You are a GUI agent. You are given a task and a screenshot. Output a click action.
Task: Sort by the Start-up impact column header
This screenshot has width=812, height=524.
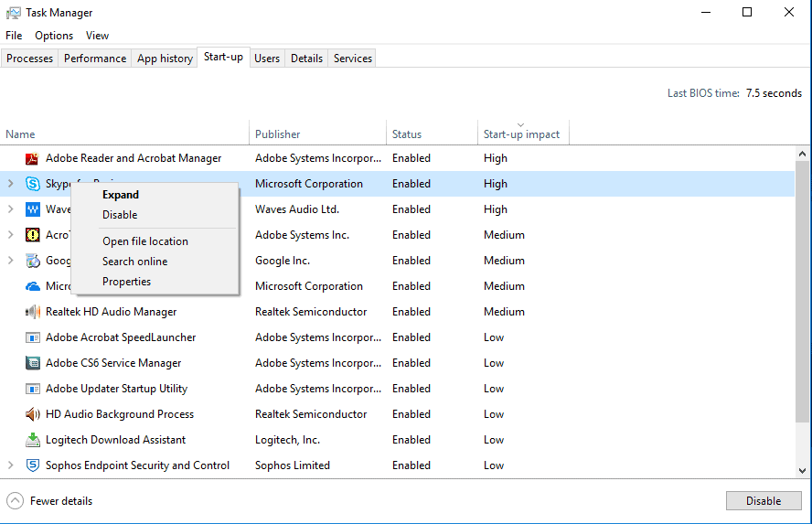point(523,134)
